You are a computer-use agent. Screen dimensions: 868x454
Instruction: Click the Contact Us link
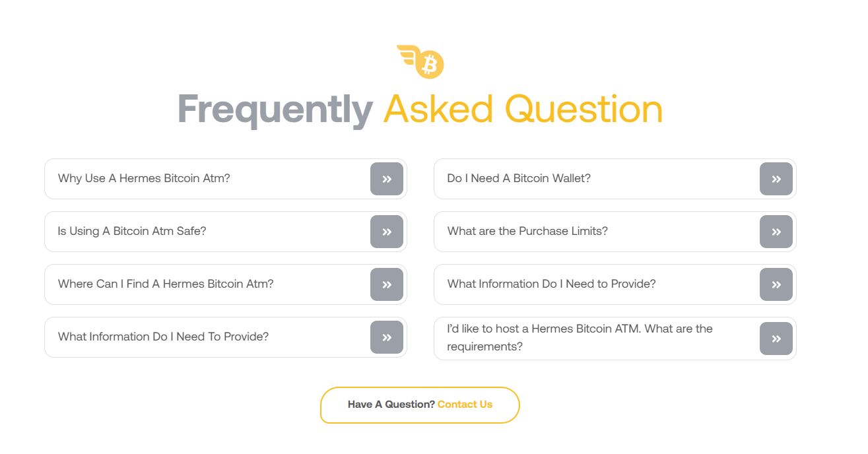pos(465,405)
